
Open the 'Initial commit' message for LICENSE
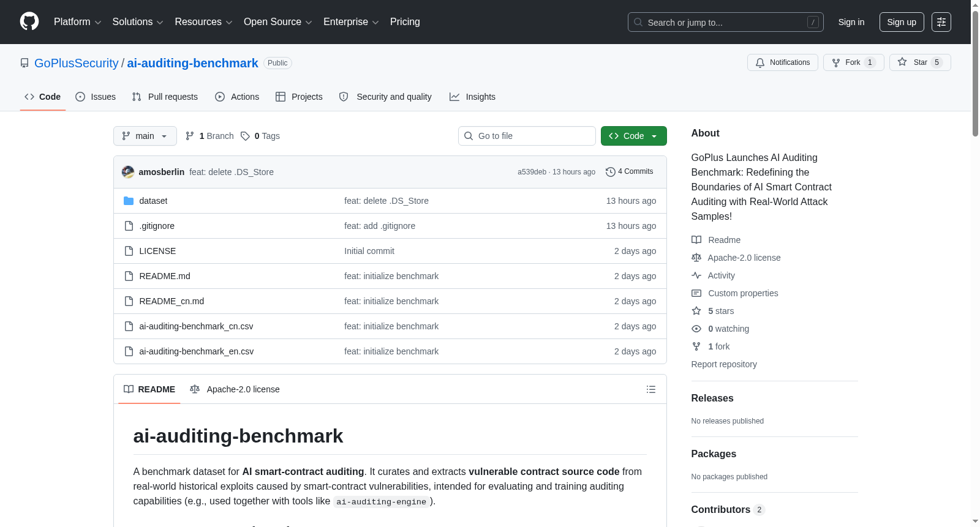coord(369,251)
